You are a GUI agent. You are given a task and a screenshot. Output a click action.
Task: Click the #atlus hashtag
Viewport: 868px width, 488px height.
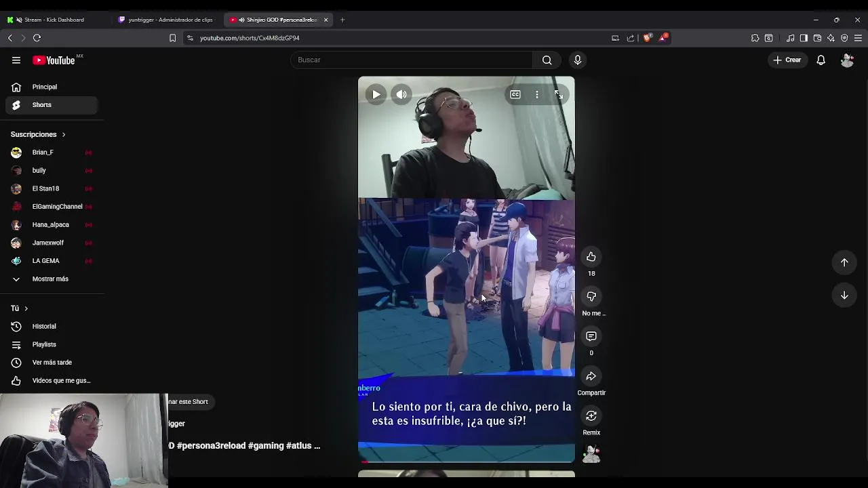pyautogui.click(x=298, y=445)
